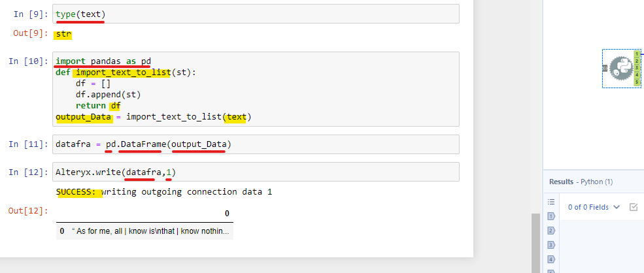Toggle the fields checkmark in Results
The image size is (644, 273).
click(633, 207)
